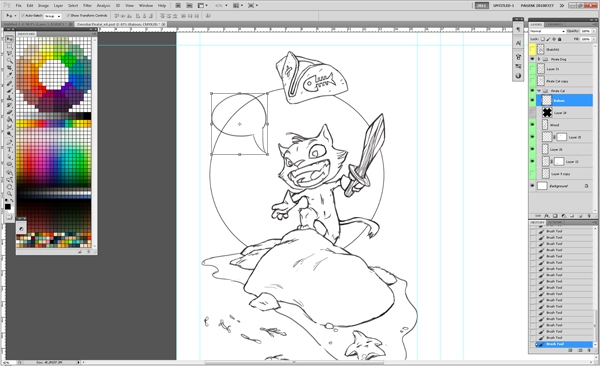600x366 pixels.
Task: Select the PAGEAE 20100727 workspace button
Action: [x=537, y=6]
